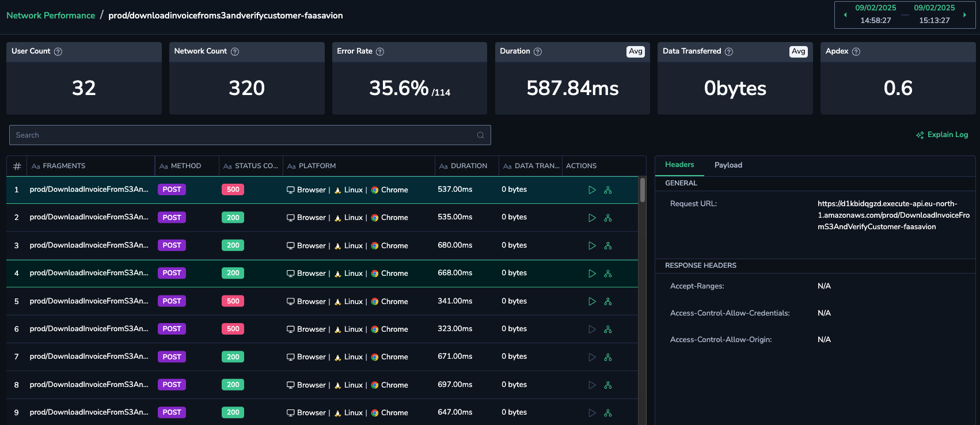The image size is (980, 425).
Task: Sort by the Duration column header
Action: click(x=468, y=166)
